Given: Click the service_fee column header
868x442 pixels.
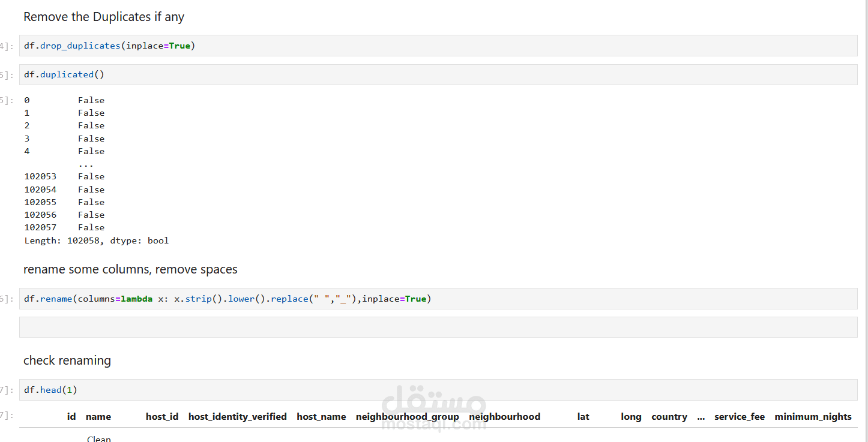Looking at the screenshot, I should (740, 417).
